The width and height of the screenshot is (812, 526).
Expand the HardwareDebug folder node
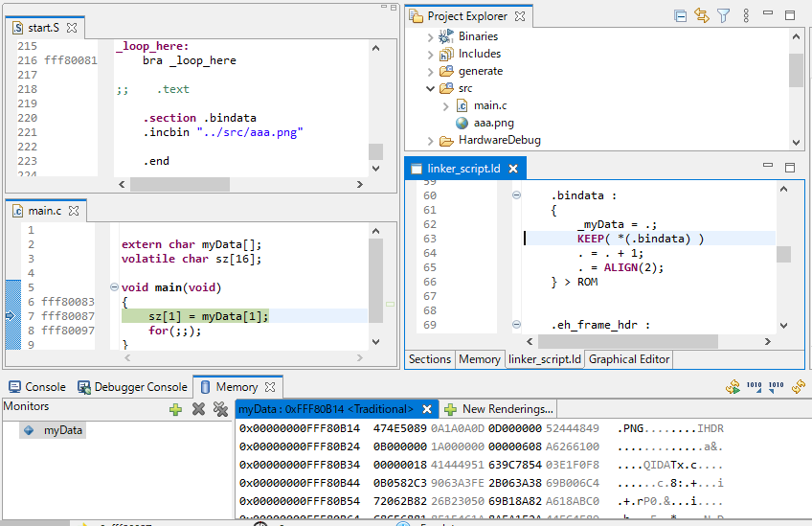click(x=430, y=141)
